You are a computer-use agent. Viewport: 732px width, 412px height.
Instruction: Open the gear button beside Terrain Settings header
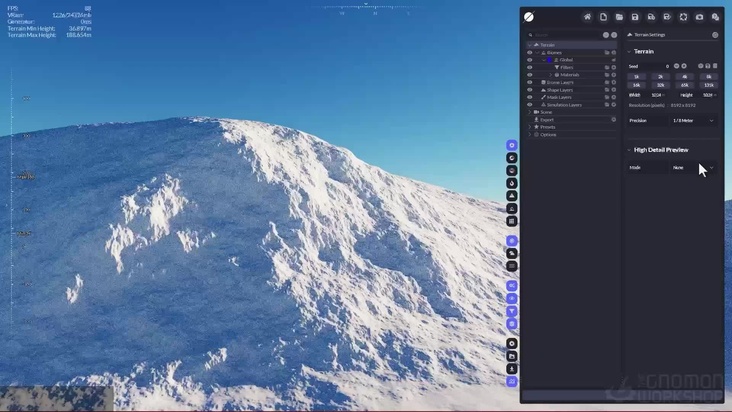[715, 35]
